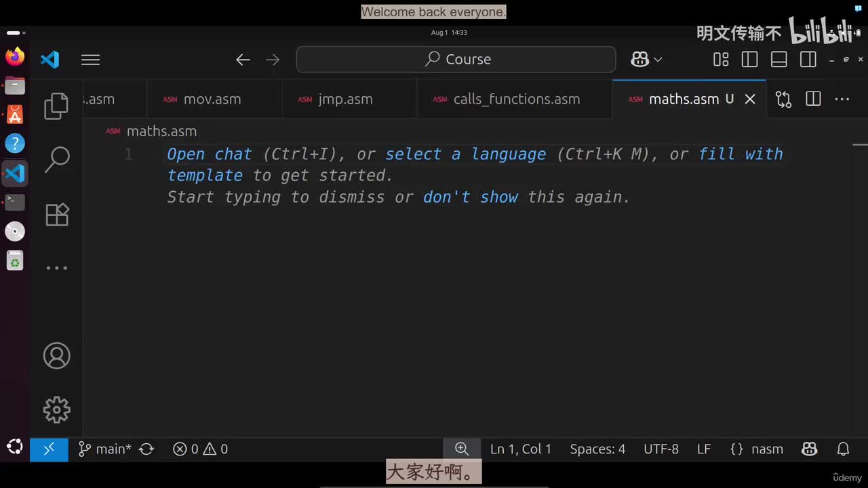Open Terminal from the Ubuntu dock
The image size is (868, 488).
(x=15, y=202)
